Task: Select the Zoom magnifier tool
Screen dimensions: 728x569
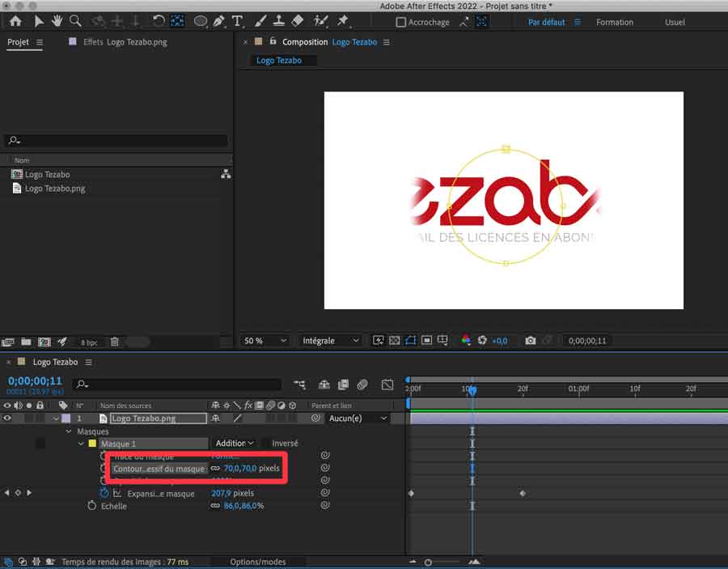Action: (75, 21)
